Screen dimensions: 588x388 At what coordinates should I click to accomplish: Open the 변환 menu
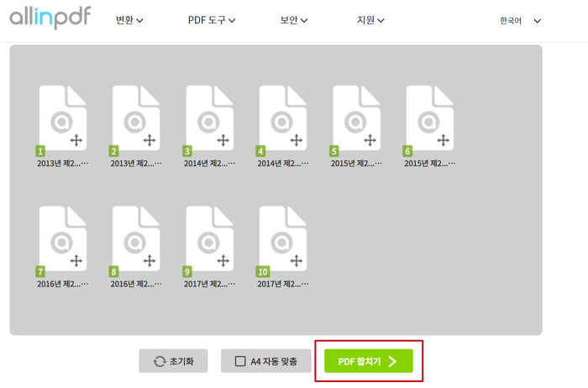click(x=129, y=20)
